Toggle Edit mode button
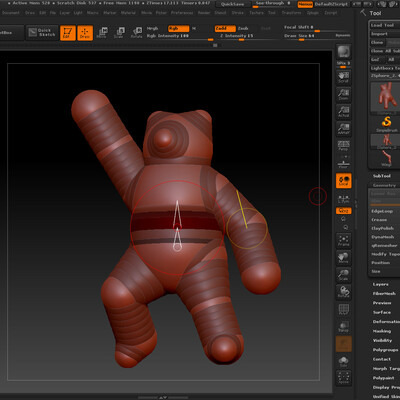 tap(68, 33)
